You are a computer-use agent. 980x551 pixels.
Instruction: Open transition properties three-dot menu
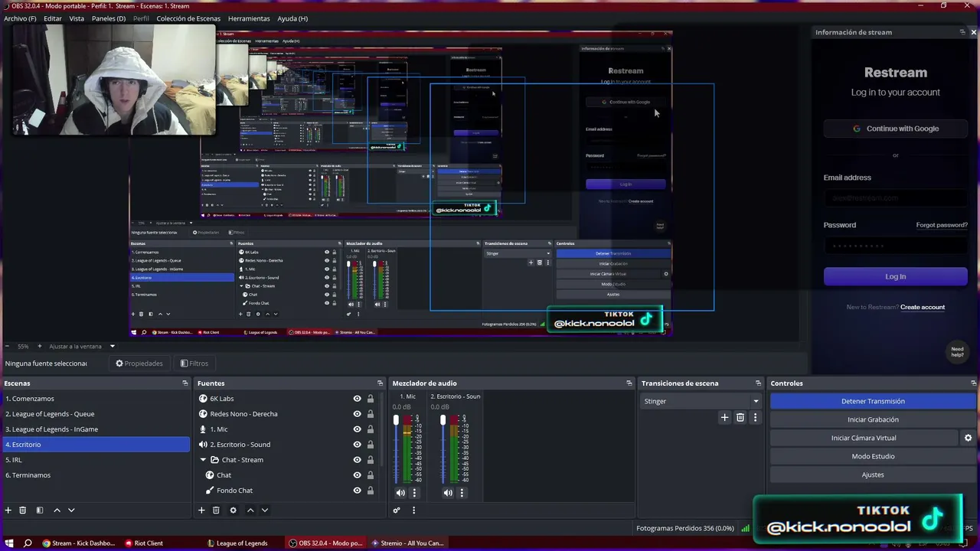click(x=755, y=418)
